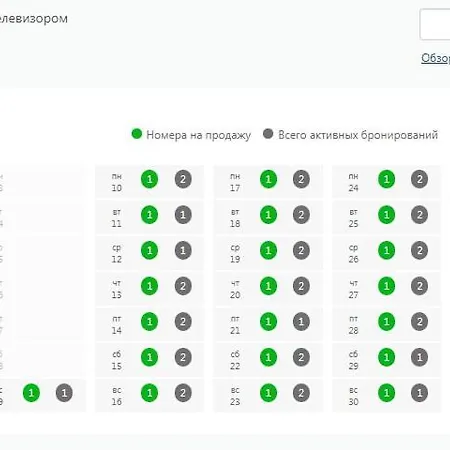Select green badge on Wednesday 19 row

(268, 250)
